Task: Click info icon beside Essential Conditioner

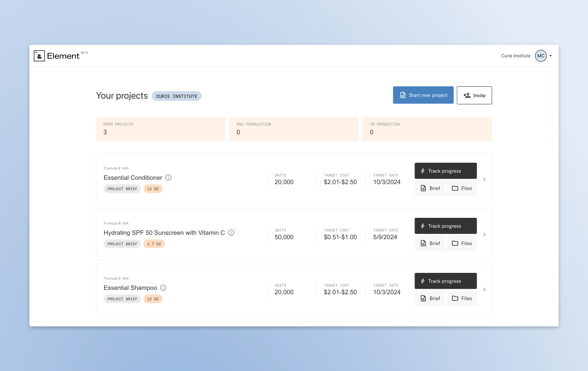Action: pos(168,178)
